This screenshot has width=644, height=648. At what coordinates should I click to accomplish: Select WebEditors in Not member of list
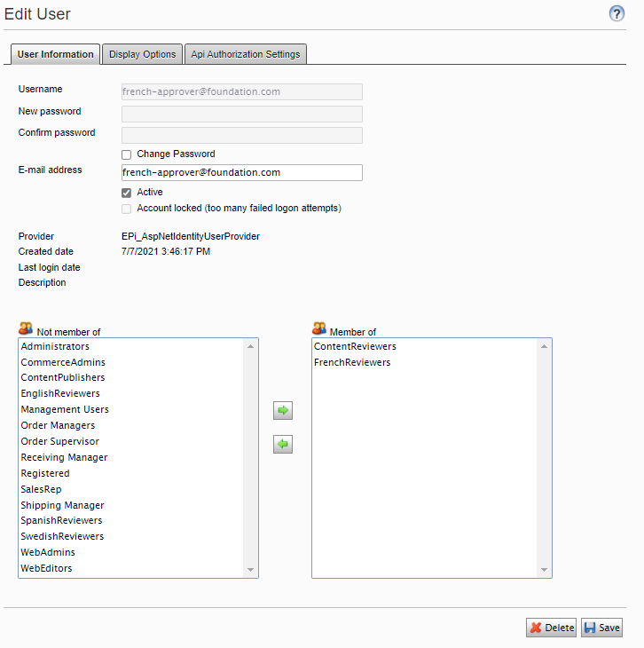click(x=47, y=568)
